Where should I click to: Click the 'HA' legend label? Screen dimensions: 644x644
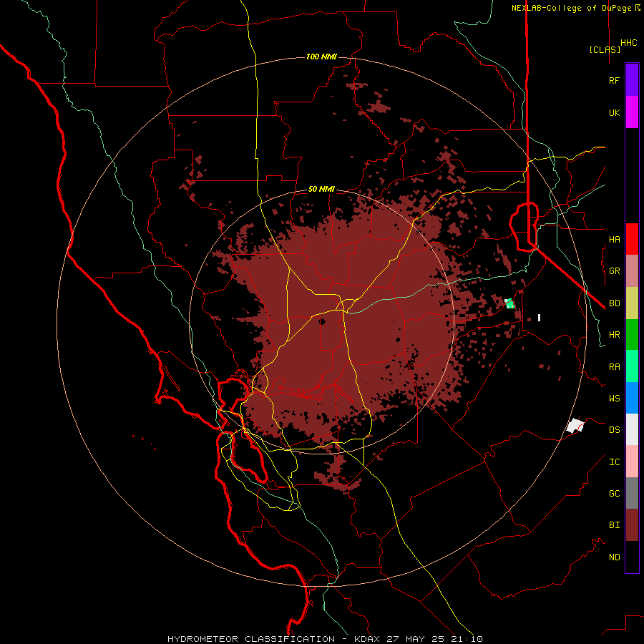point(614,239)
